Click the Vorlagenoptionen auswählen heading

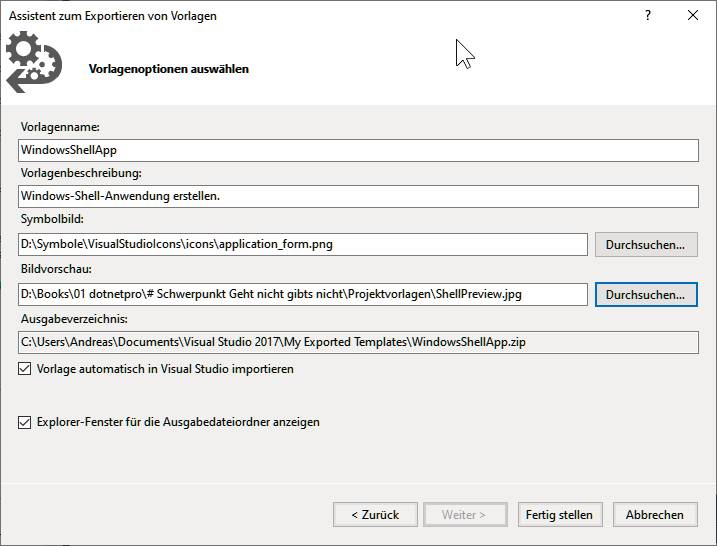tap(169, 69)
